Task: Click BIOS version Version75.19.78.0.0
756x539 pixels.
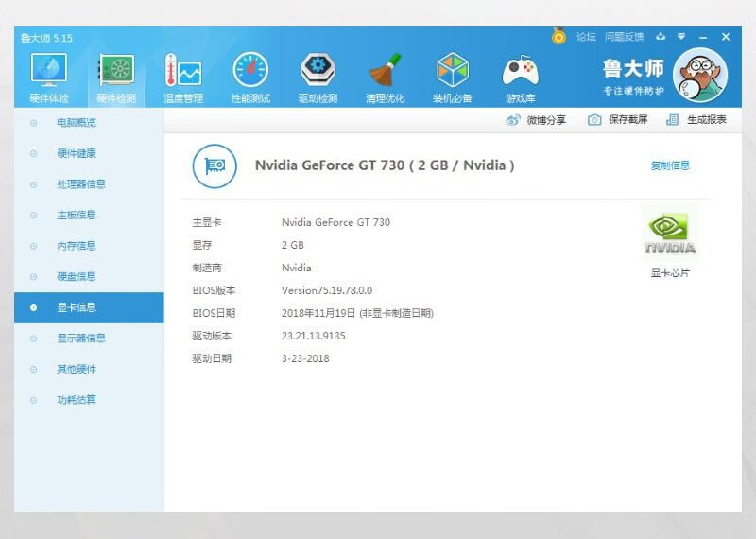Action: pyautogui.click(x=327, y=290)
